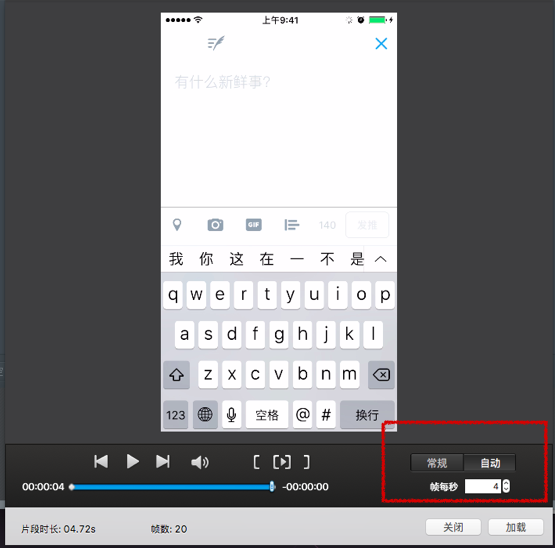The height and width of the screenshot is (548, 555).
Task: Close the tweet composer with the blue X
Action: 381,44
